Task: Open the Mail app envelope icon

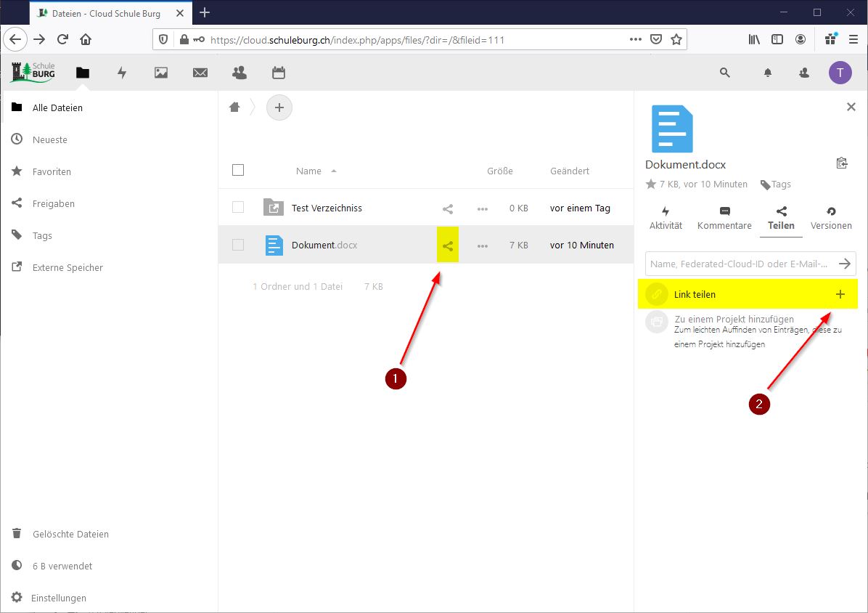Action: (200, 73)
